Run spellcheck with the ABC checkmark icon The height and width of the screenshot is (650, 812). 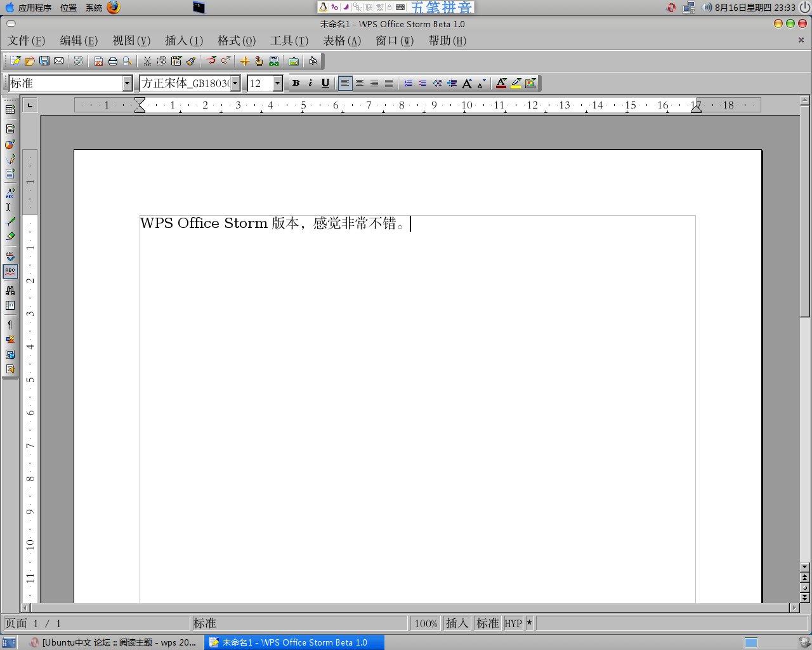coord(10,256)
